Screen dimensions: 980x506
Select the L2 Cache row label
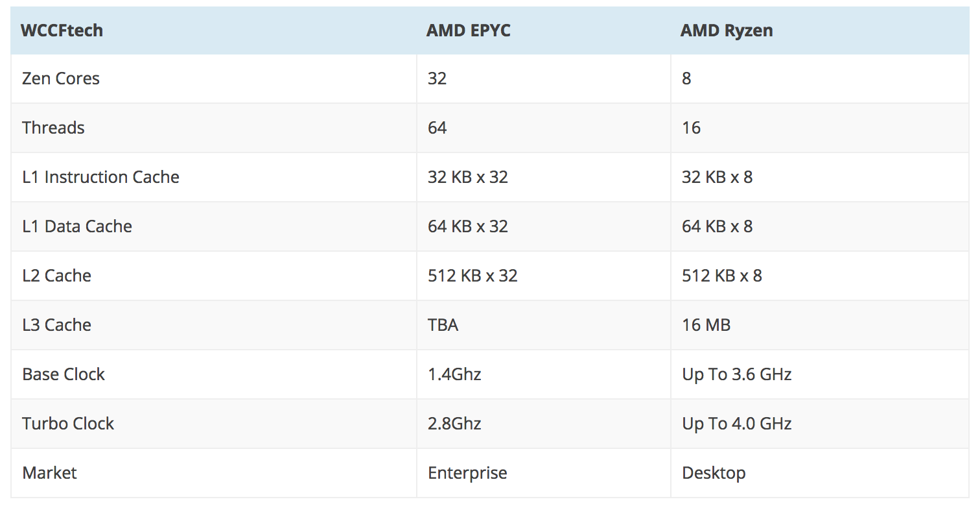56,276
